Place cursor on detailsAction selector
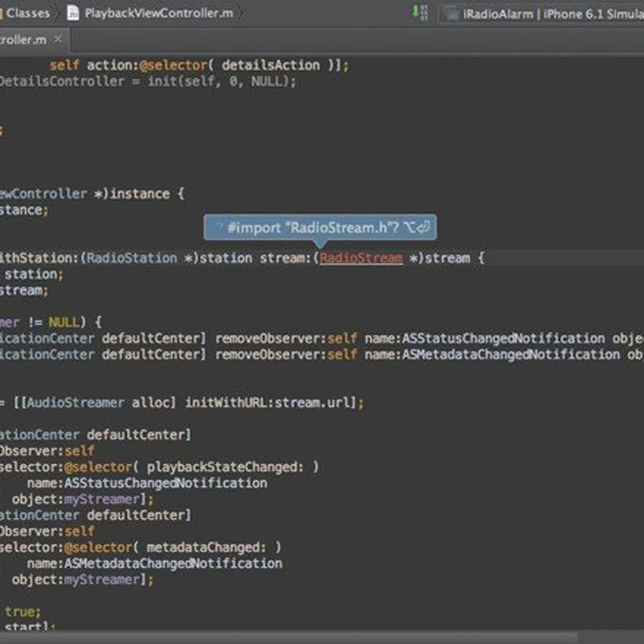 coord(270,65)
